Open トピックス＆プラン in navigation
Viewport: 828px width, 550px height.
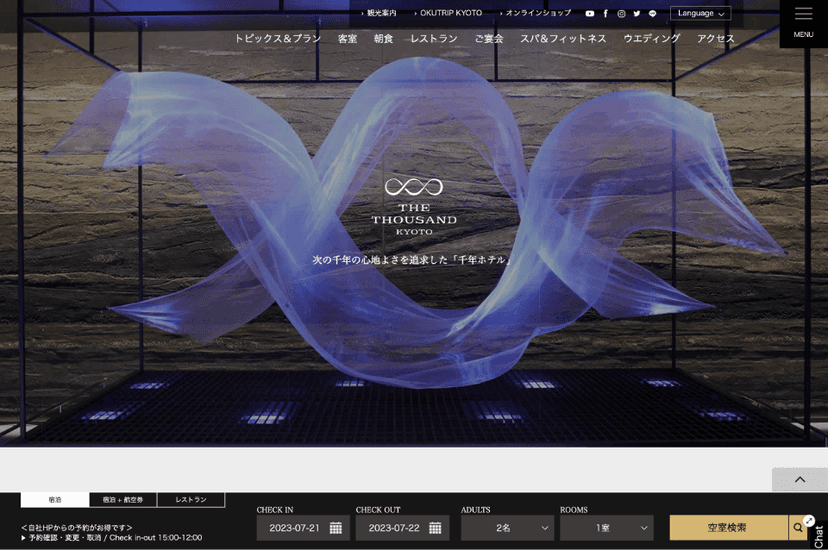point(278,39)
